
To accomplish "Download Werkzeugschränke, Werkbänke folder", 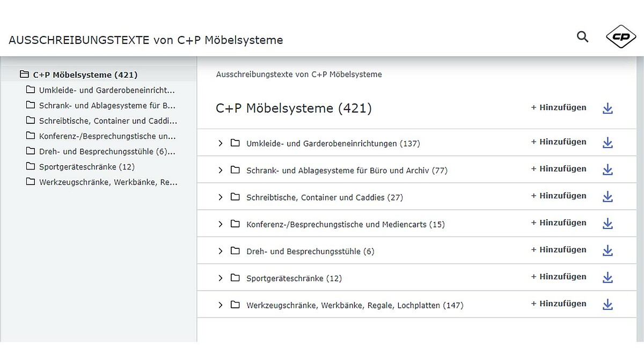I will pos(608,305).
